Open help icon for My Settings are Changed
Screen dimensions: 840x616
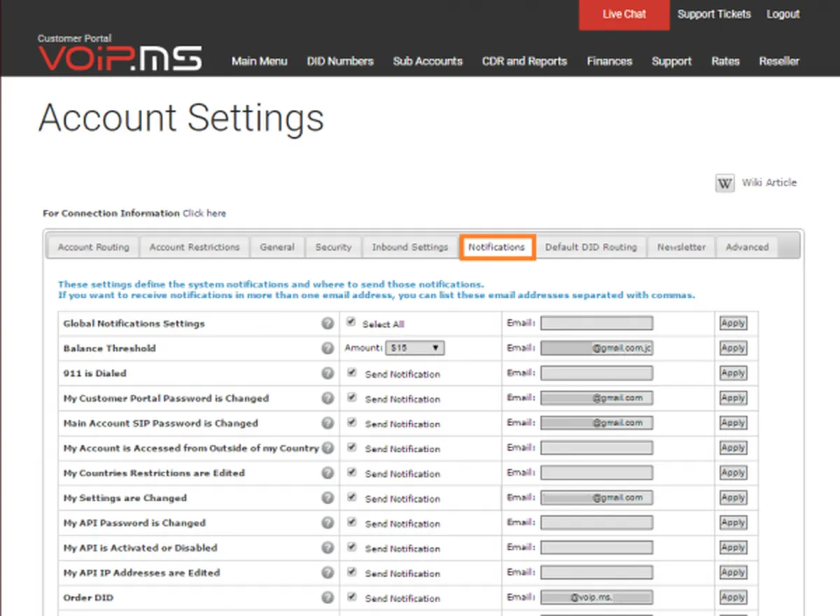pyautogui.click(x=328, y=498)
